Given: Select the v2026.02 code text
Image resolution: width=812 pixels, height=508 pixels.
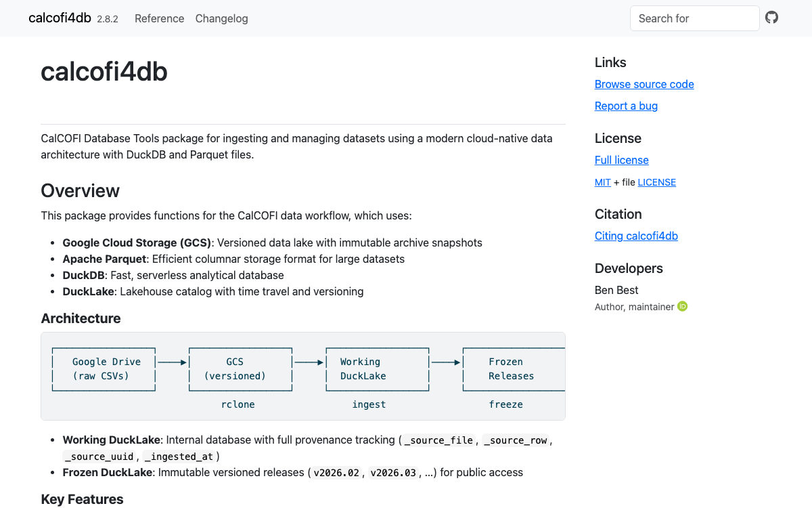Looking at the screenshot, I should click(x=336, y=473).
